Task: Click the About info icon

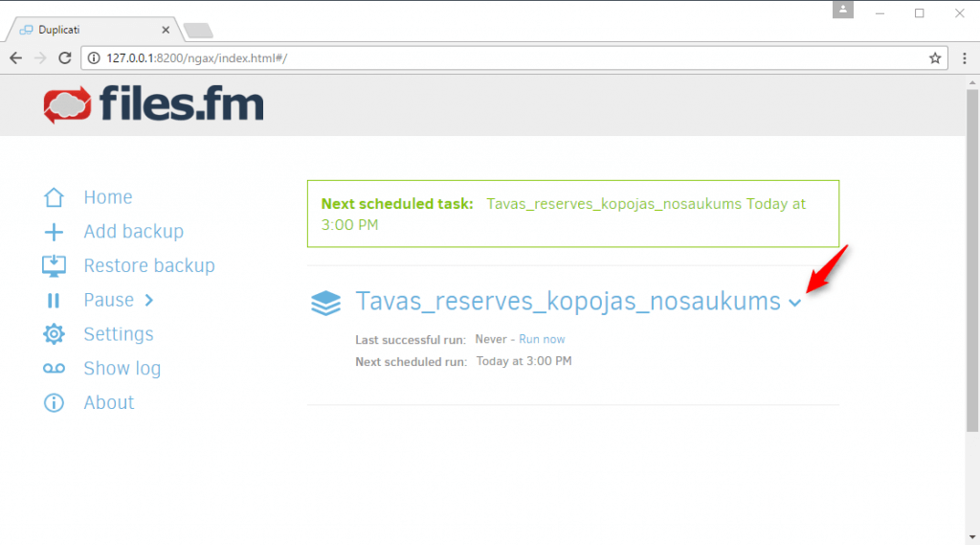Action: pyautogui.click(x=54, y=403)
